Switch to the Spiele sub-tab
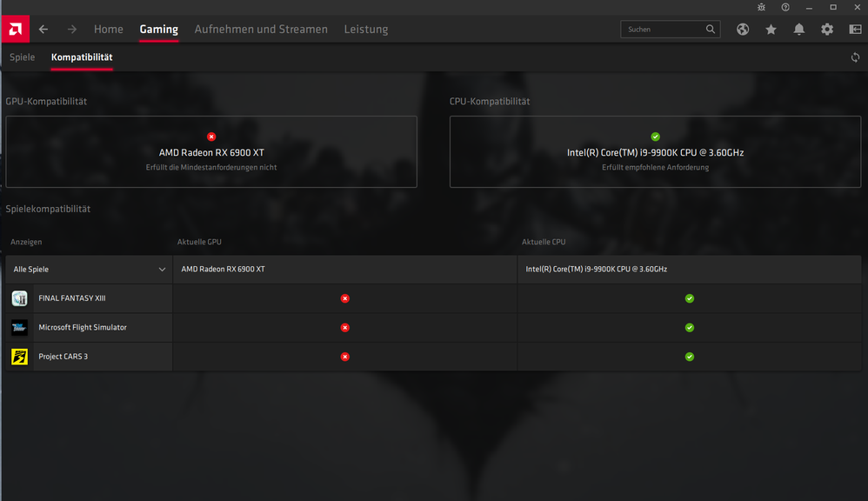 pos(22,57)
